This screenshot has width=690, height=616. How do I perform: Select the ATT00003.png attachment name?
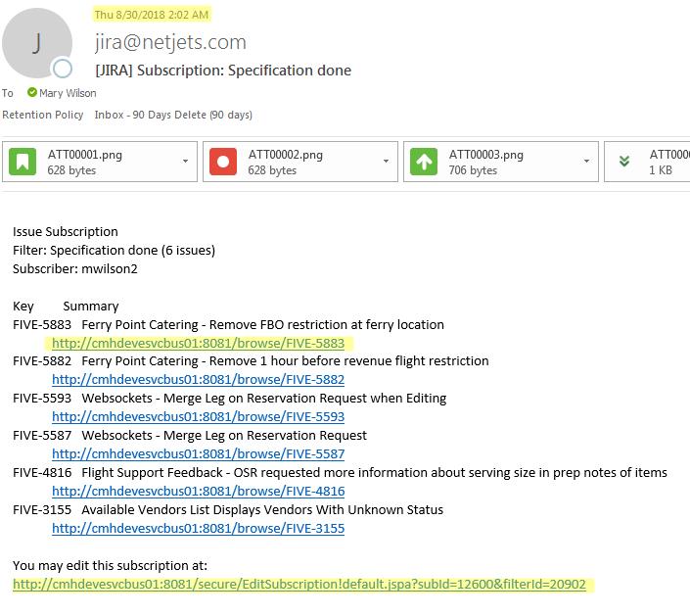[486, 155]
